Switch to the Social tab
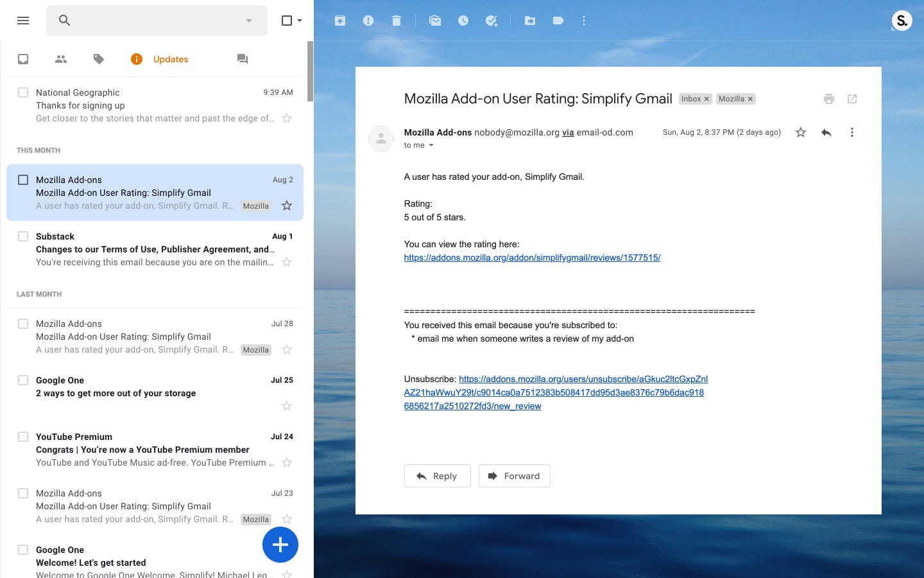Screen dimensions: 924x578 61,59
